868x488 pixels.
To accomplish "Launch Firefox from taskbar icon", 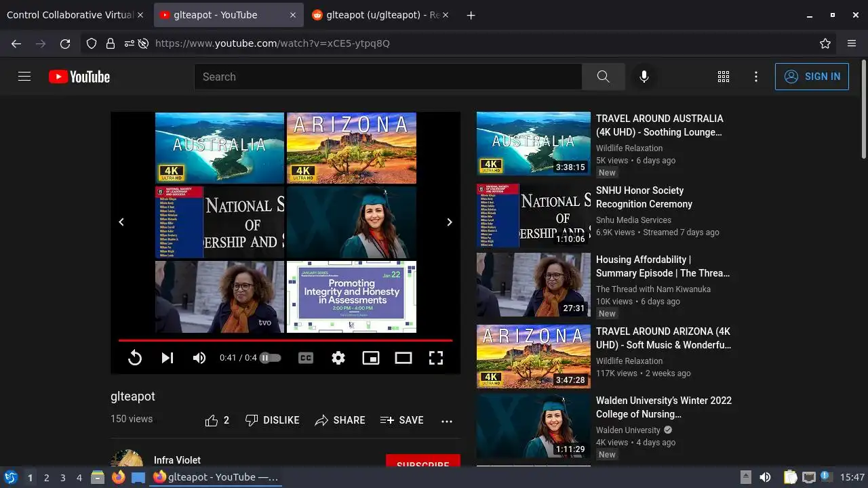I will tap(119, 477).
